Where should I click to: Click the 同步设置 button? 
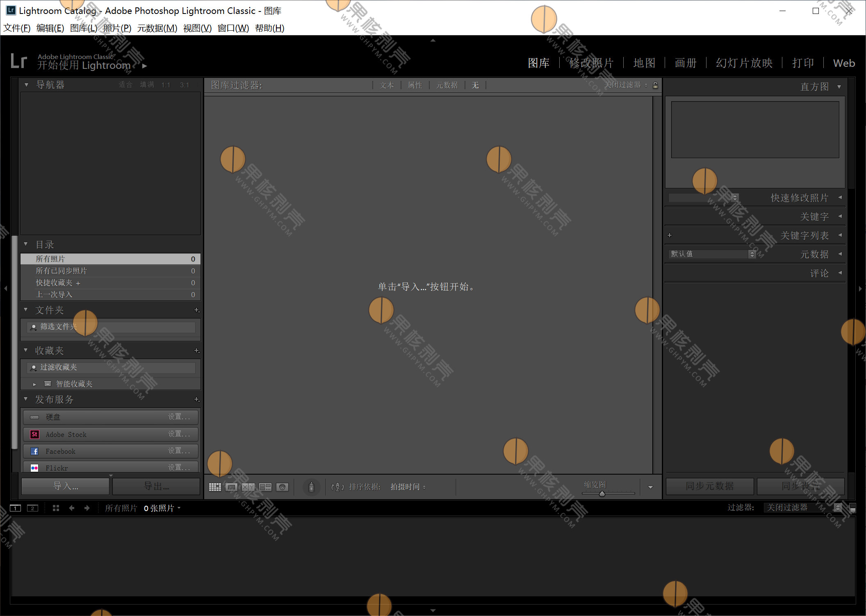point(800,486)
